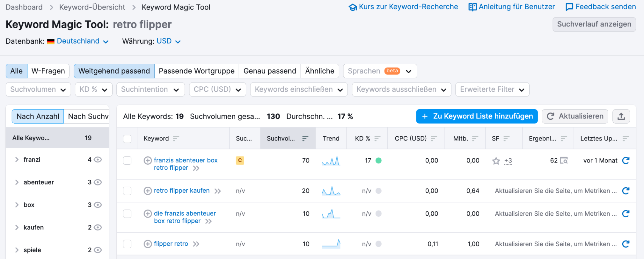The width and height of the screenshot is (644, 259).
Task: Add retro flipper kaufen with plus icon
Action: click(x=148, y=191)
